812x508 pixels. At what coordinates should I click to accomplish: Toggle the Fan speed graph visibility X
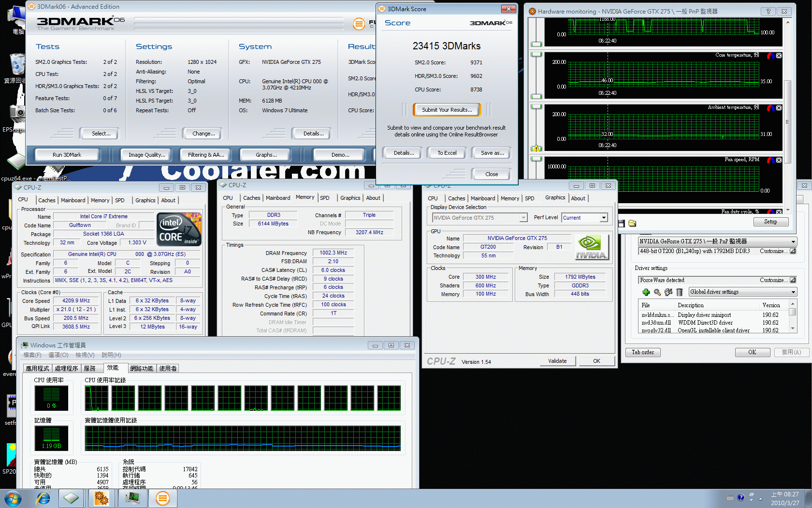[779, 160]
